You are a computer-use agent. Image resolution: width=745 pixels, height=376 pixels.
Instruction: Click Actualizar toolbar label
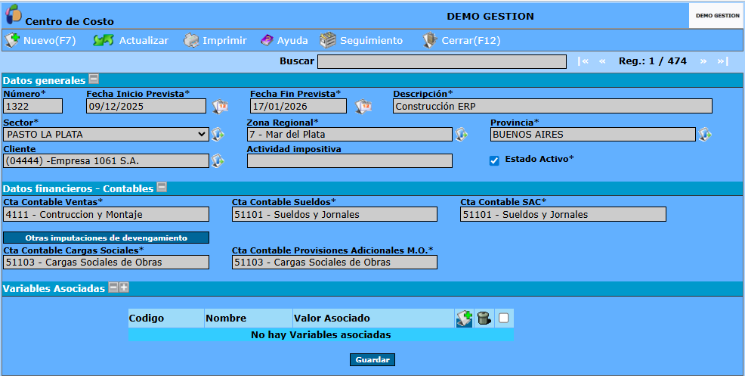pyautogui.click(x=143, y=41)
